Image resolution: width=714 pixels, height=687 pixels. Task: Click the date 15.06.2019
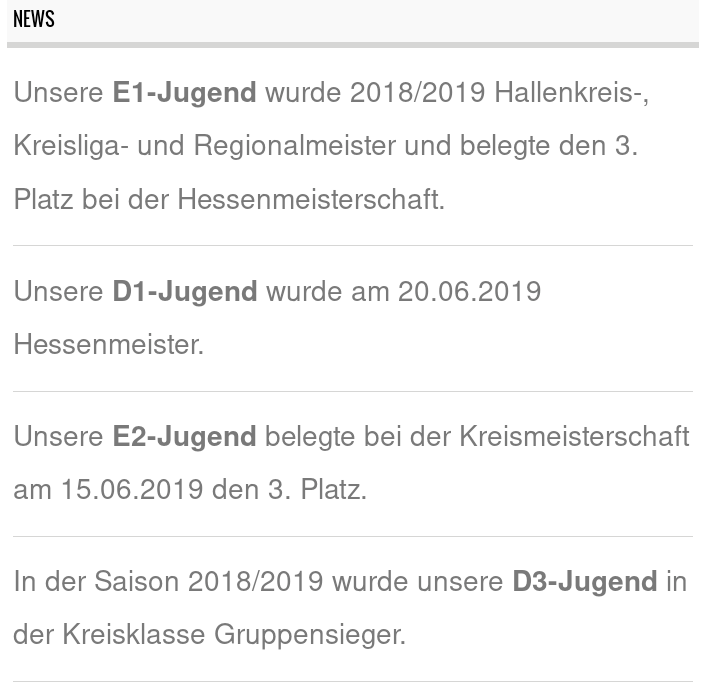132,490
